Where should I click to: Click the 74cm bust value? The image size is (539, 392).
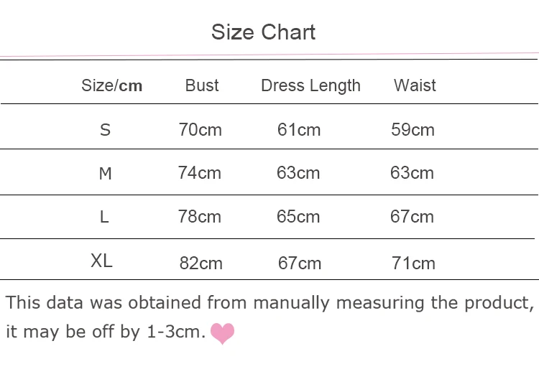point(200,173)
